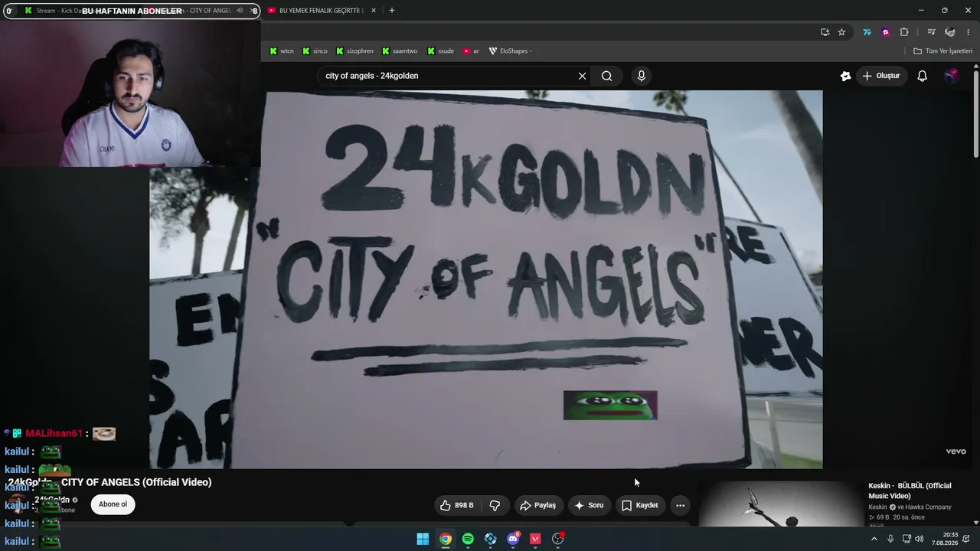Show hidden system tray icons

874,539
